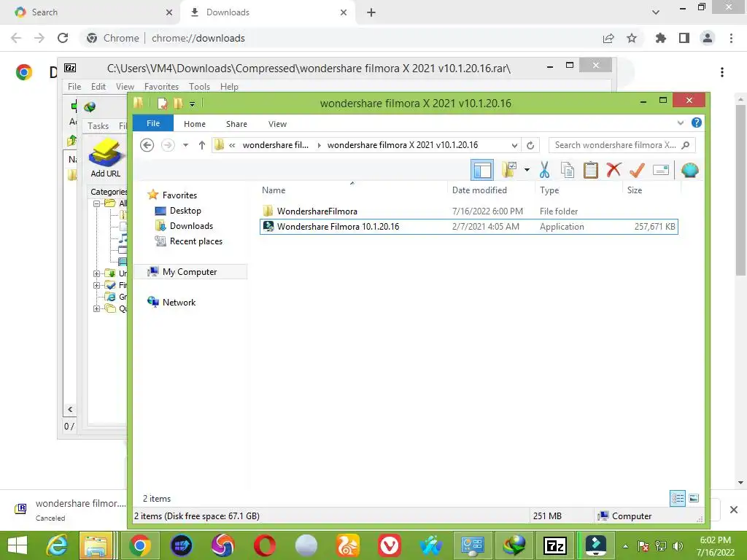Select Network in navigation pane

click(x=179, y=303)
